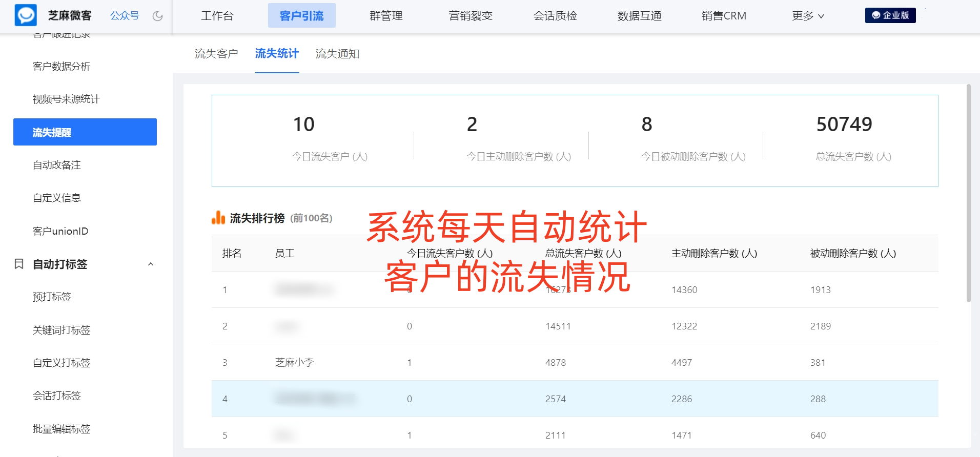Screen dimensions: 980x457
Task: Click the 企业版 badge button
Action: click(x=890, y=15)
